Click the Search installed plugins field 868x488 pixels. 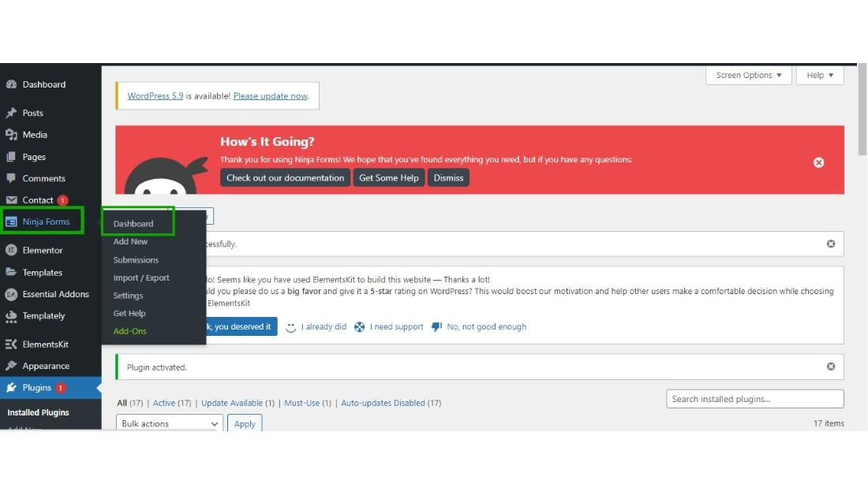755,399
